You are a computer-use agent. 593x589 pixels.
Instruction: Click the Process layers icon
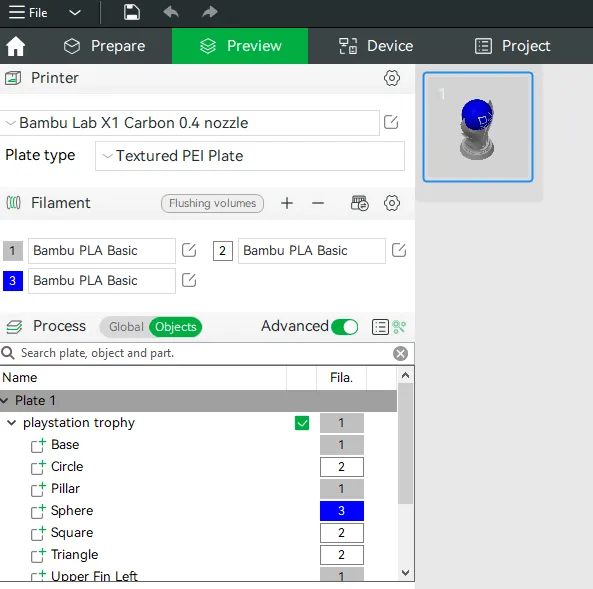tap(14, 326)
